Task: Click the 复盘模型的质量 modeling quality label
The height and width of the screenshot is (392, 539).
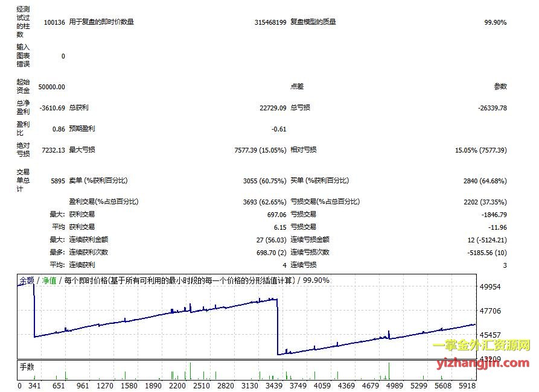Action: coord(313,22)
